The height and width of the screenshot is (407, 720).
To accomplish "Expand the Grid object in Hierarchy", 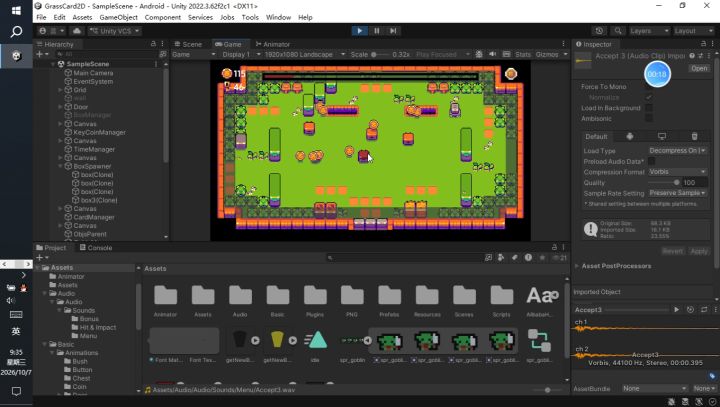I will point(60,90).
